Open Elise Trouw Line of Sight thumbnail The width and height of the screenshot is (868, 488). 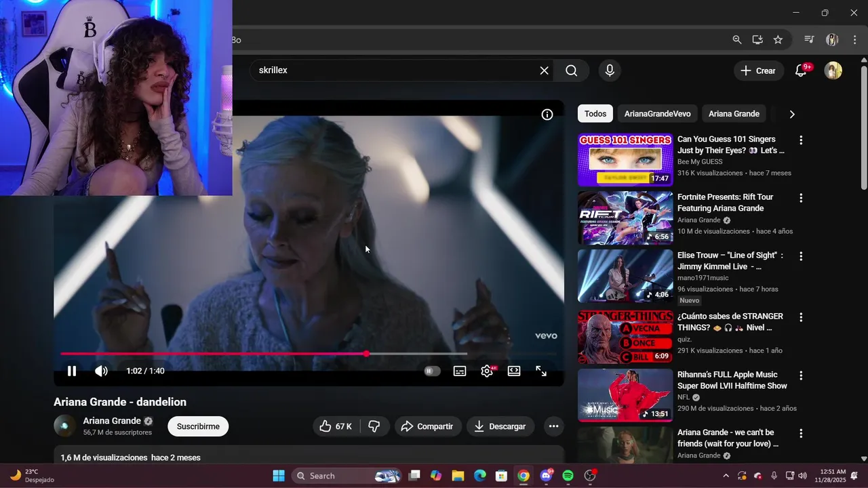pyautogui.click(x=625, y=276)
